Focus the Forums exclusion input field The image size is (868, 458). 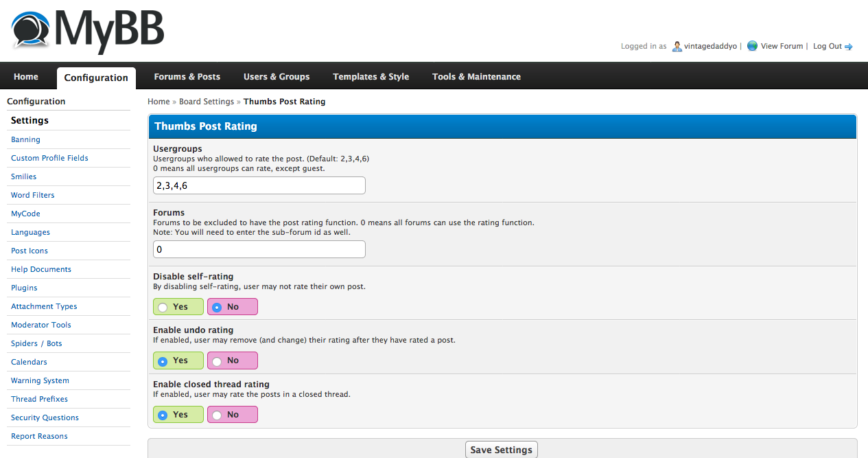click(259, 249)
